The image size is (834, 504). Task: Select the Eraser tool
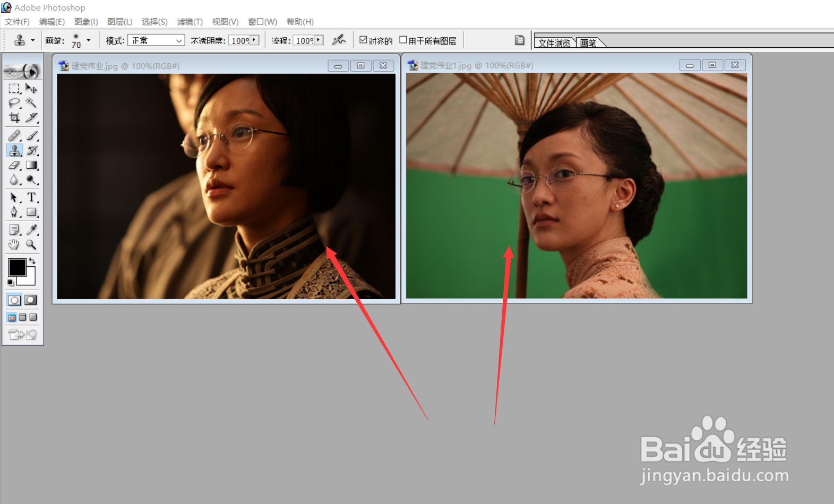coord(14,166)
